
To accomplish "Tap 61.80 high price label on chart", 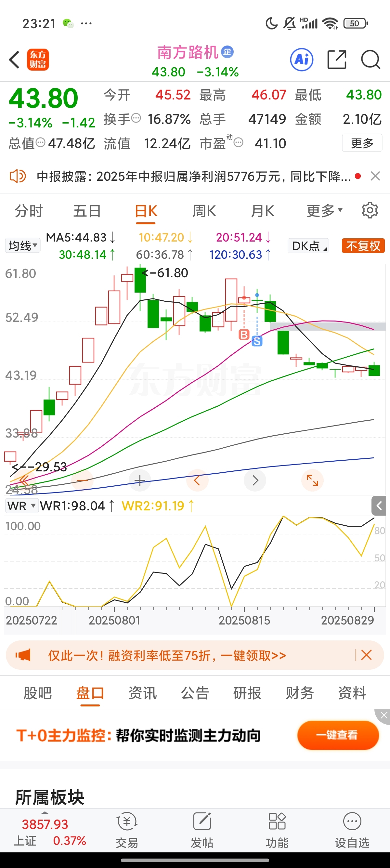I will tap(165, 273).
